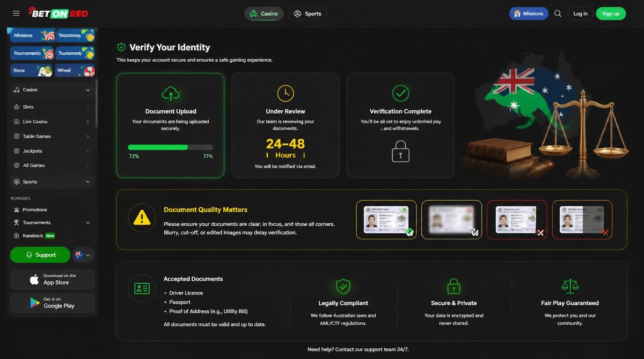Switch to the Casino tab

(264, 14)
